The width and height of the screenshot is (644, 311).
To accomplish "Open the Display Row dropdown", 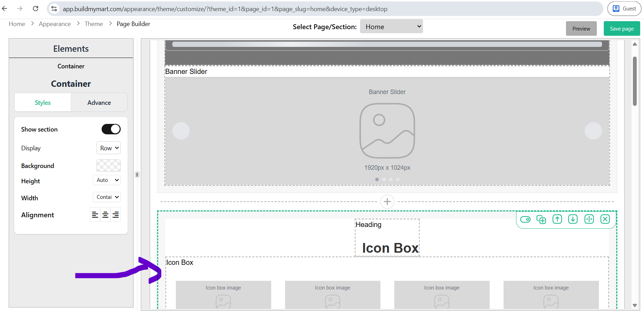I will click(109, 148).
